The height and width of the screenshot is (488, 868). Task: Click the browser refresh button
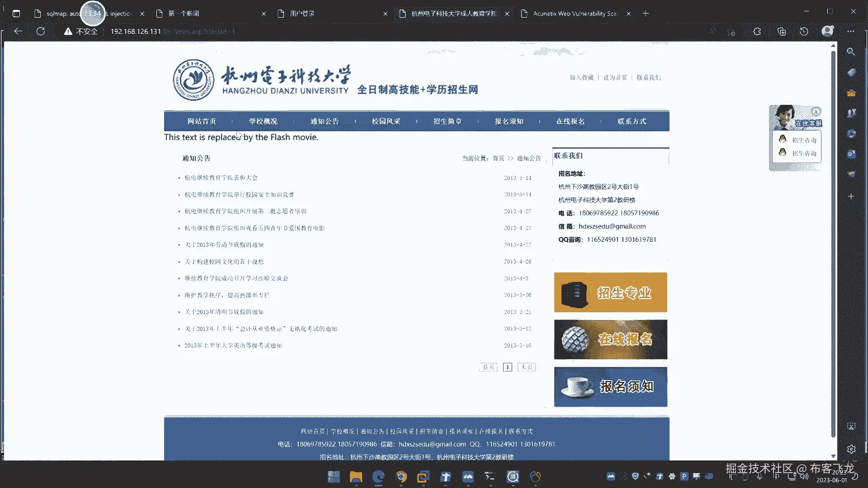[x=41, y=31]
